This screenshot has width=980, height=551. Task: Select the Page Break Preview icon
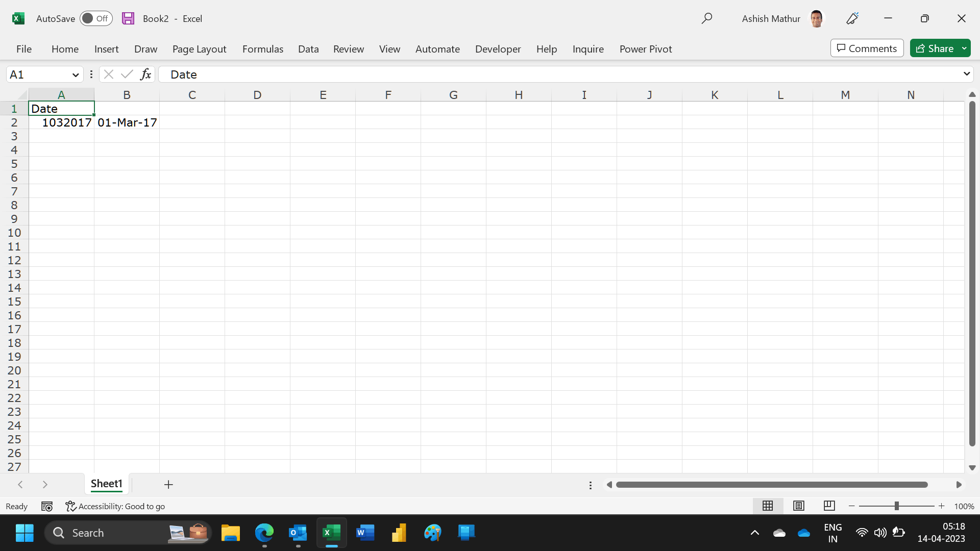click(829, 506)
